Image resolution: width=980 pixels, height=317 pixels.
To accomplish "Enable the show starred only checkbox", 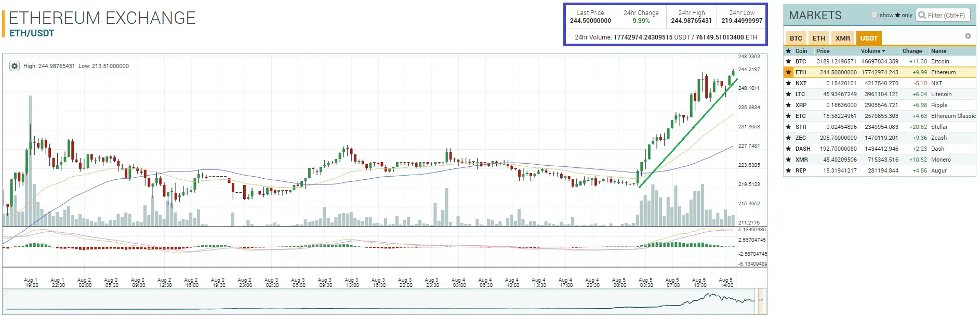I will coord(875,15).
